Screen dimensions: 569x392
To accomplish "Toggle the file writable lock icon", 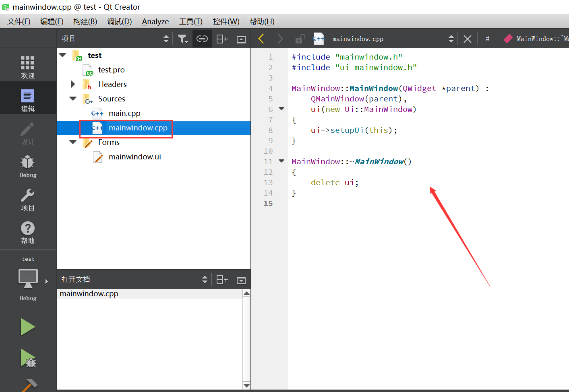I will pyautogui.click(x=300, y=39).
